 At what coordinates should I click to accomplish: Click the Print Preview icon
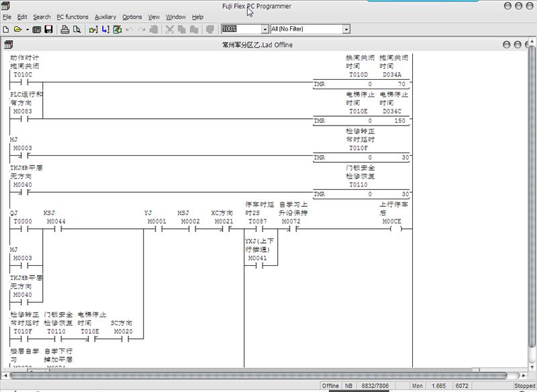(77, 30)
